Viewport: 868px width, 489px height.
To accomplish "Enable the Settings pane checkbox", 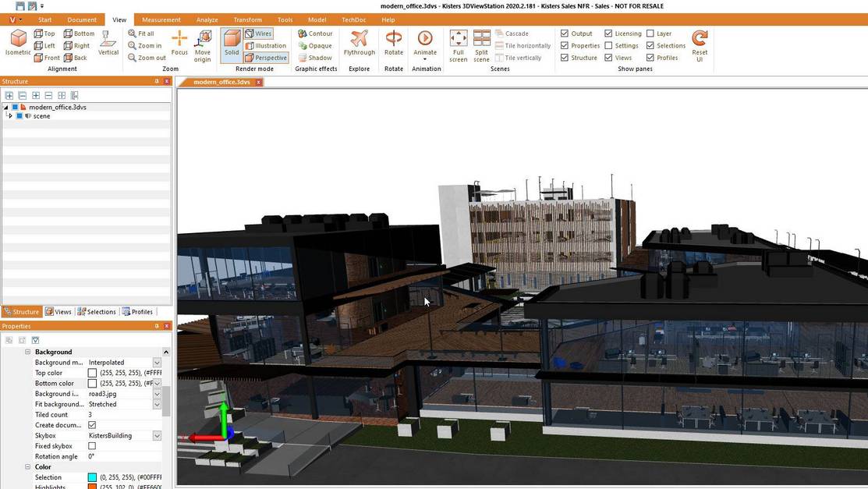I will 608,45.
